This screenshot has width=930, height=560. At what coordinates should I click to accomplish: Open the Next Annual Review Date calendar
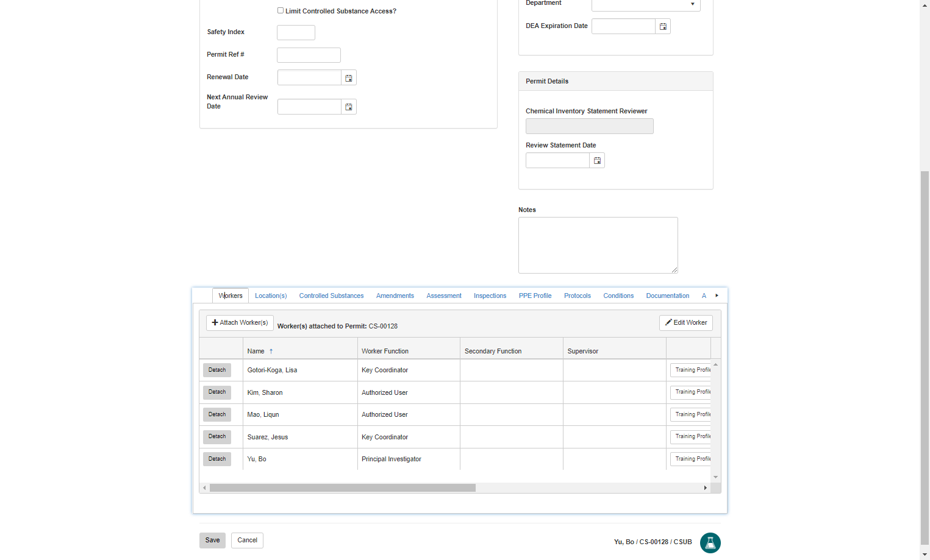[349, 107]
